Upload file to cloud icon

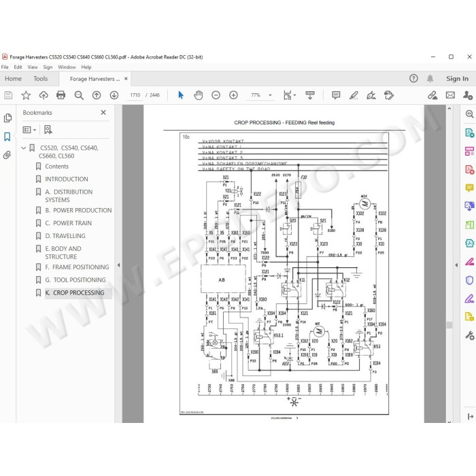44,95
